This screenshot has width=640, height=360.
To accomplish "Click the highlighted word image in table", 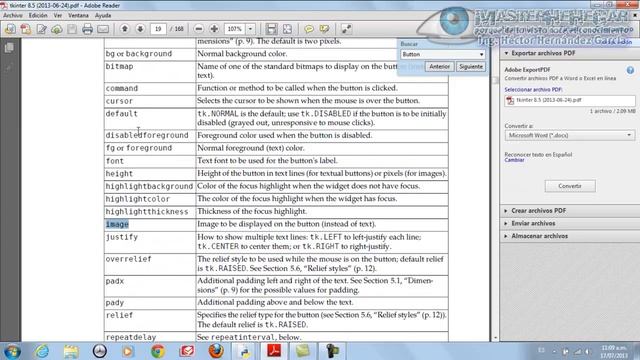I will click(x=117, y=224).
